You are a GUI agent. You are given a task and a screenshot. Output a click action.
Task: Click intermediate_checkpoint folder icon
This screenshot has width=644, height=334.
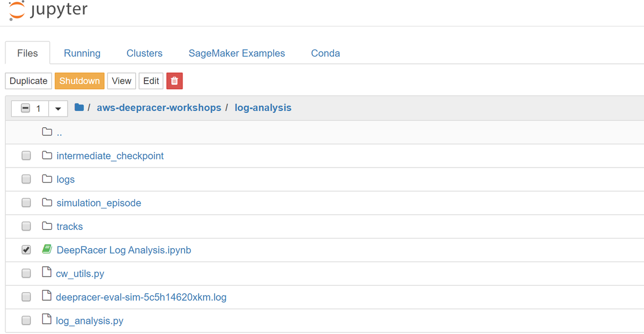tap(47, 156)
